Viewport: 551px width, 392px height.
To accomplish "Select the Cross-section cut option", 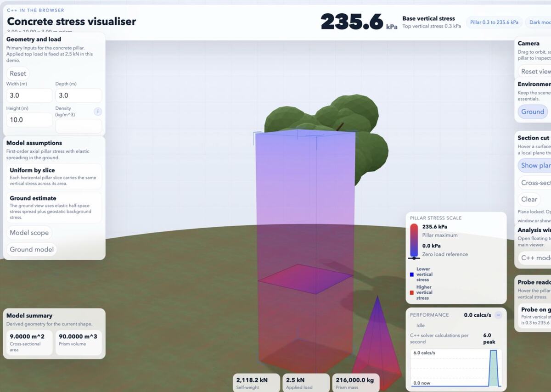I will [535, 183].
